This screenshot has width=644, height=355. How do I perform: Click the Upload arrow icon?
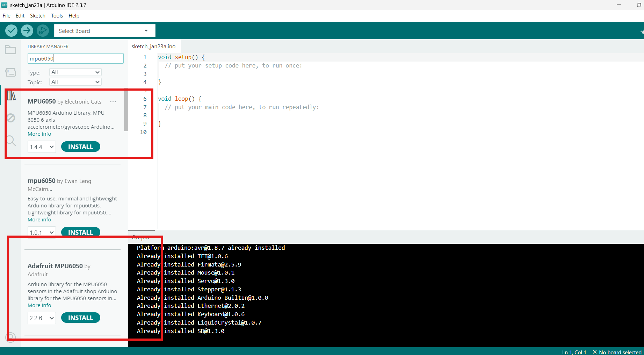pyautogui.click(x=27, y=30)
